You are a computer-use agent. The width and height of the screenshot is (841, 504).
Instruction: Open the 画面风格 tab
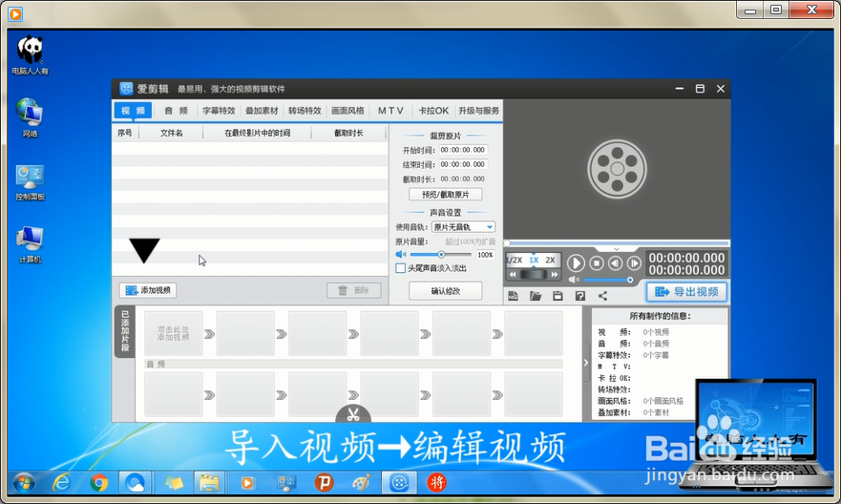347,111
